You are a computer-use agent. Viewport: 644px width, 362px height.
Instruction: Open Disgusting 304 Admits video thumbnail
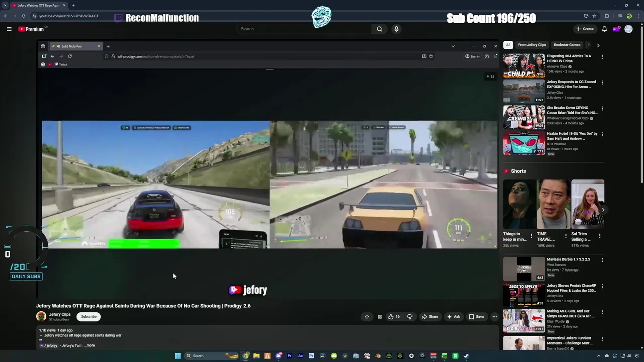[x=524, y=65]
